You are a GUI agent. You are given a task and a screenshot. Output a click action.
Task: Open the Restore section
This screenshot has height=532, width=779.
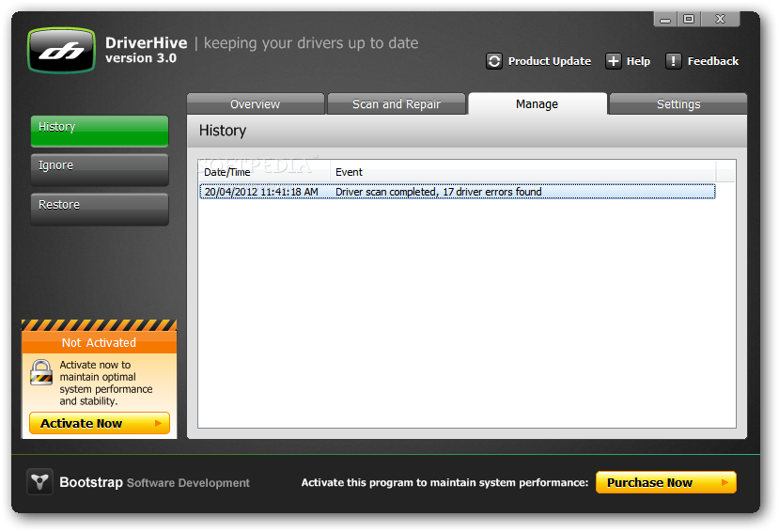(100, 209)
